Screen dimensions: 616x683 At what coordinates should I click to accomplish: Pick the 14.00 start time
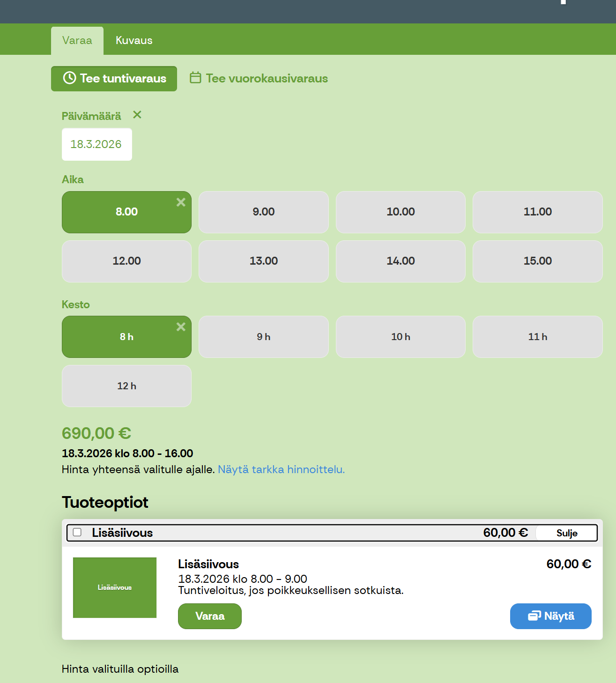pyautogui.click(x=401, y=261)
